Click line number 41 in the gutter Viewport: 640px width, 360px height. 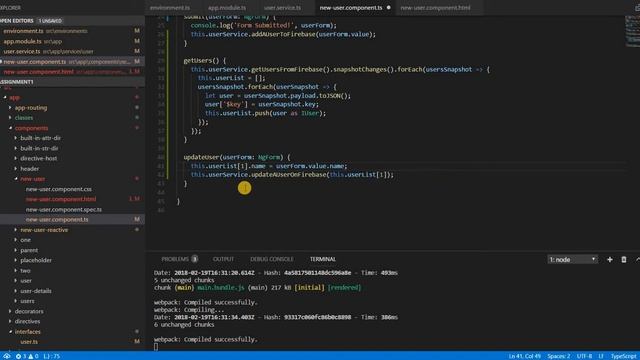[160, 166]
